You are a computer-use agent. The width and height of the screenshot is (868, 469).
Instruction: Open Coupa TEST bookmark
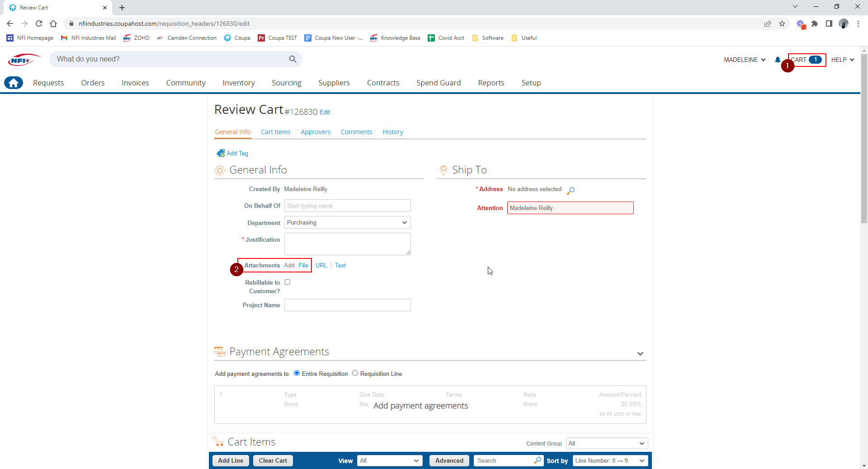click(278, 38)
